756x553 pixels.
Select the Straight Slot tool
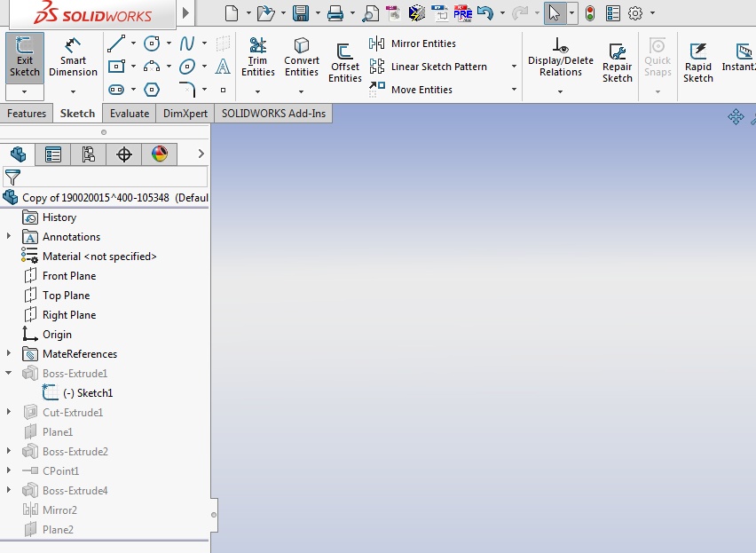(116, 89)
